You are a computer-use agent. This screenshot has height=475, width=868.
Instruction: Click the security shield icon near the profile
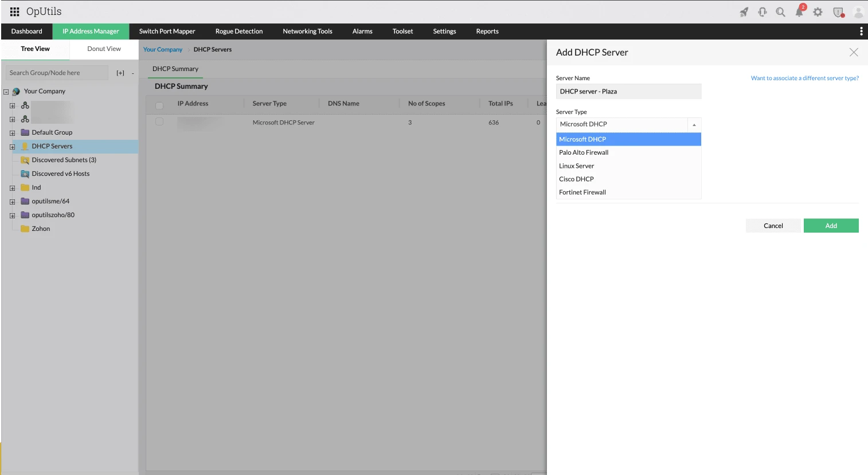click(838, 11)
